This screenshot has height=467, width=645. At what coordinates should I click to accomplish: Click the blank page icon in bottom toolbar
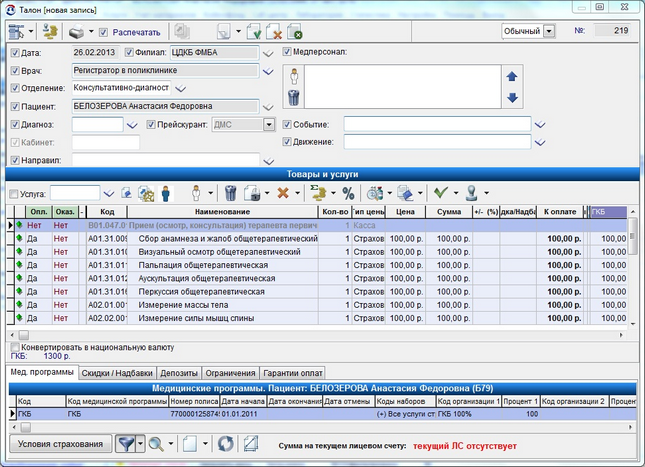coord(190,444)
